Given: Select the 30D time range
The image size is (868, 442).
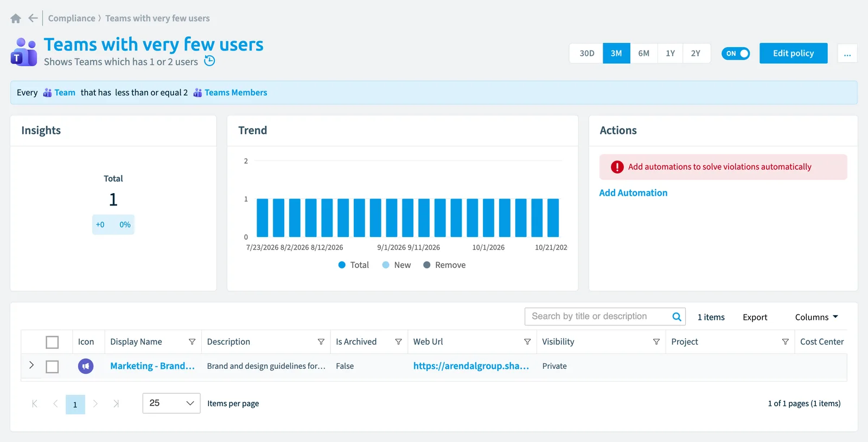Looking at the screenshot, I should tap(586, 53).
